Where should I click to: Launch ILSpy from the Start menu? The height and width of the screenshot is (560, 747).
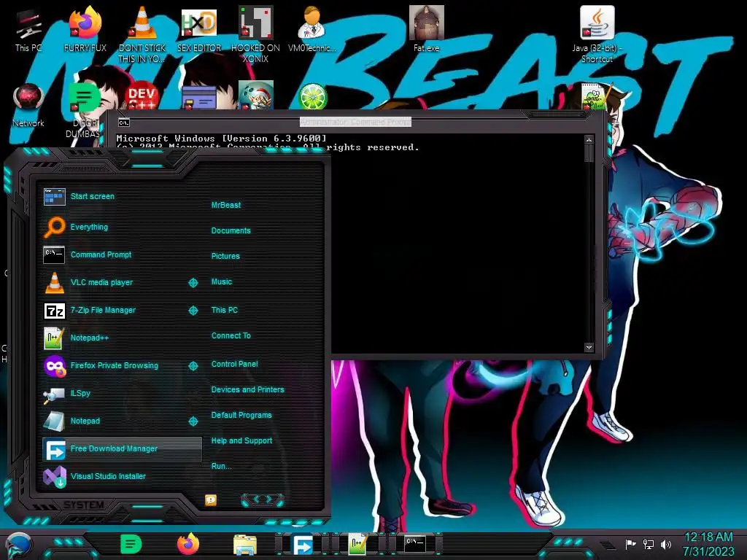click(122, 393)
